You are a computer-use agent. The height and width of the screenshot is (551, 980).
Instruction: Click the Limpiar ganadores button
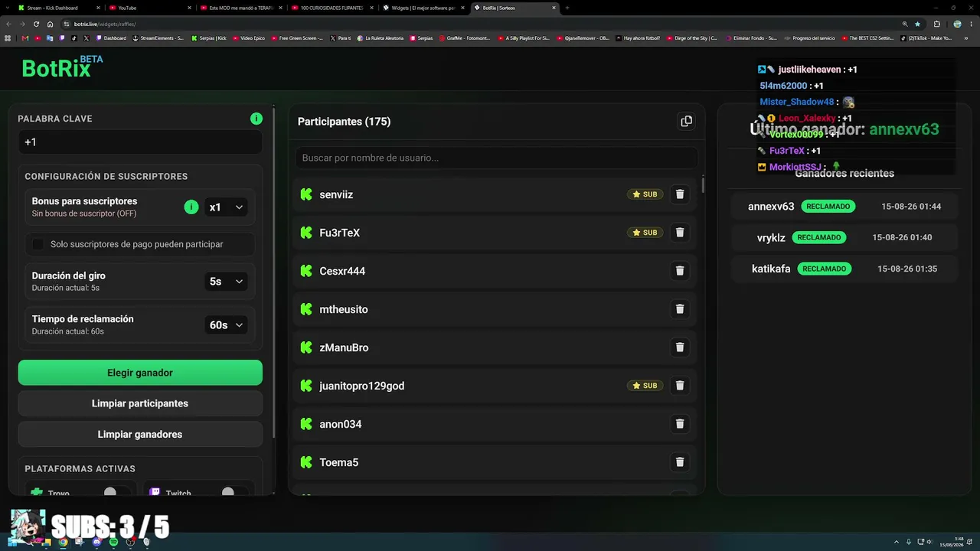tap(140, 434)
